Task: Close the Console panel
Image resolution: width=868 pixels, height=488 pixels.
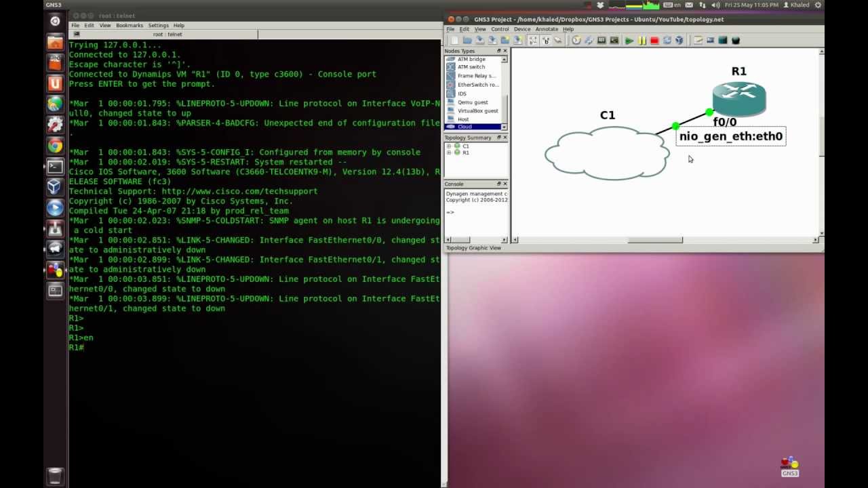Action: point(505,184)
